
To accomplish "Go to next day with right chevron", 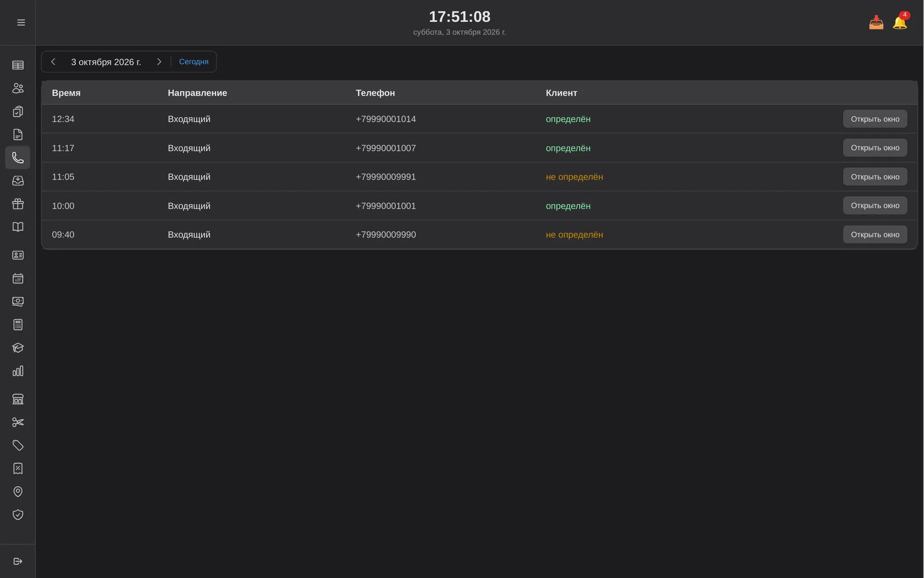I will (x=159, y=61).
